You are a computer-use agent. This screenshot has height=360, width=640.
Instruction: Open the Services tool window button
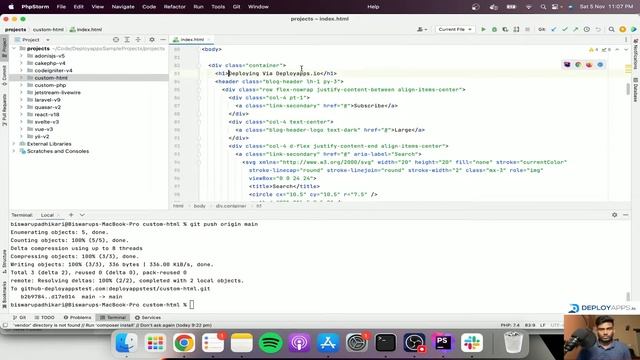tap(148, 317)
